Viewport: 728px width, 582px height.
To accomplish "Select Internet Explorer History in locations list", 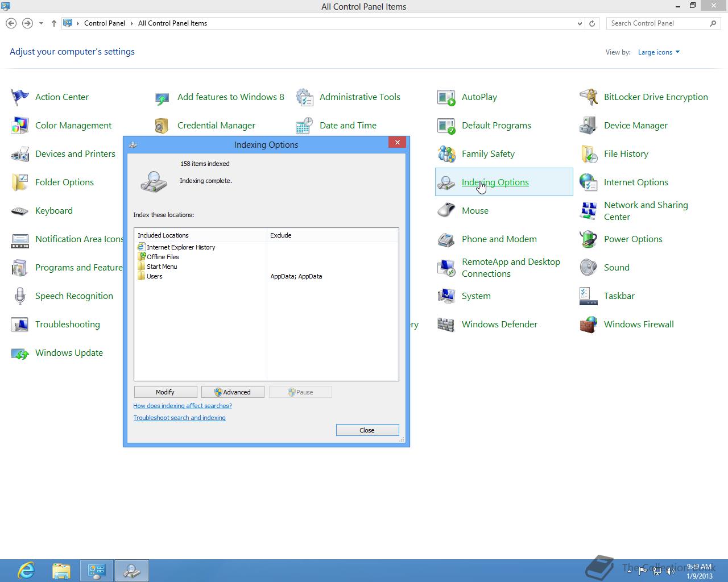I will pos(176,247).
